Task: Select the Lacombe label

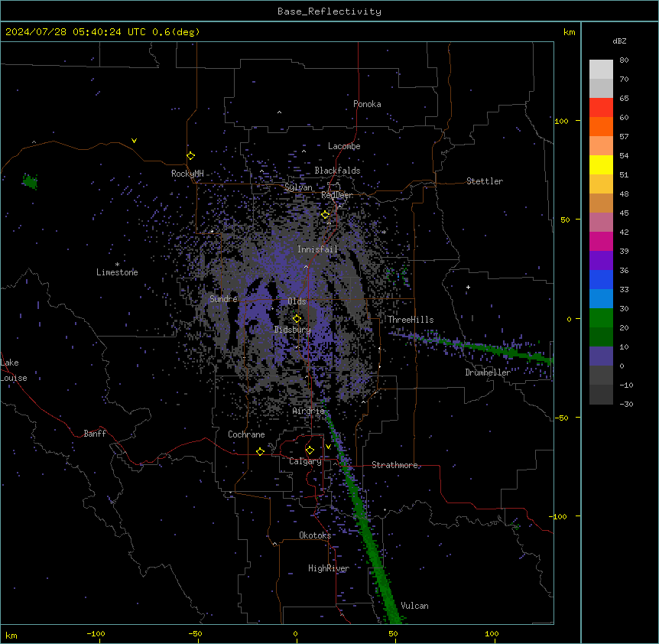Action: coord(344,146)
